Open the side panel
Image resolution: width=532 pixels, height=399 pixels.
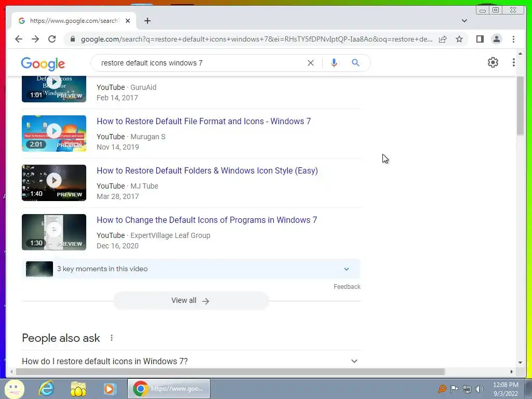480,39
